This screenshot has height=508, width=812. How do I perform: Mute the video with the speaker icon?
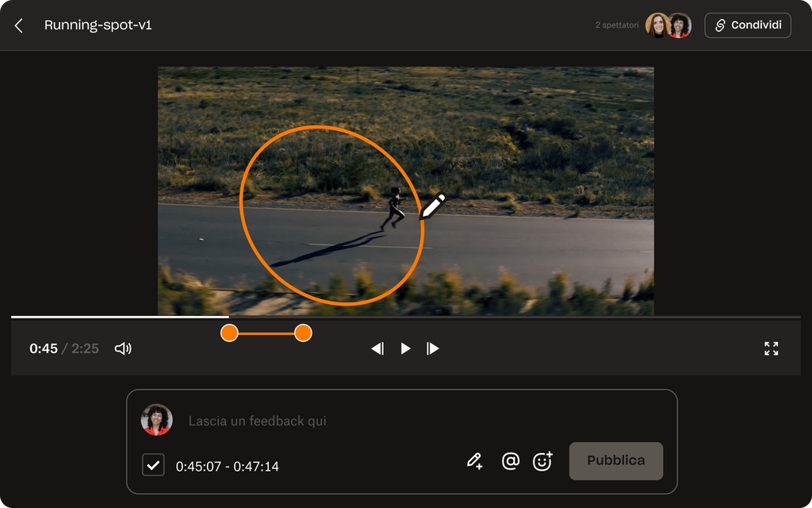123,348
